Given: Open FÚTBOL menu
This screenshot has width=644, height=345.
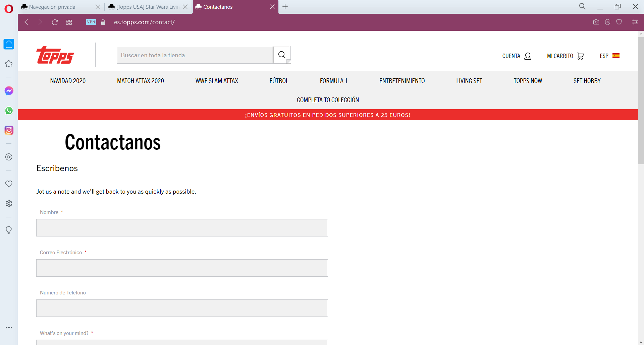Looking at the screenshot, I should (279, 81).
